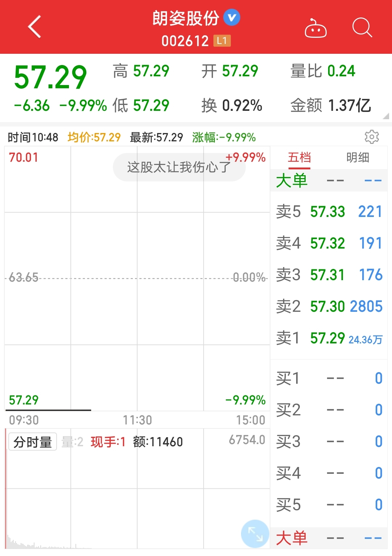This screenshot has height=556, width=392.
Task: Tap the -9.99% change beside -6.36
Action: pos(83,106)
